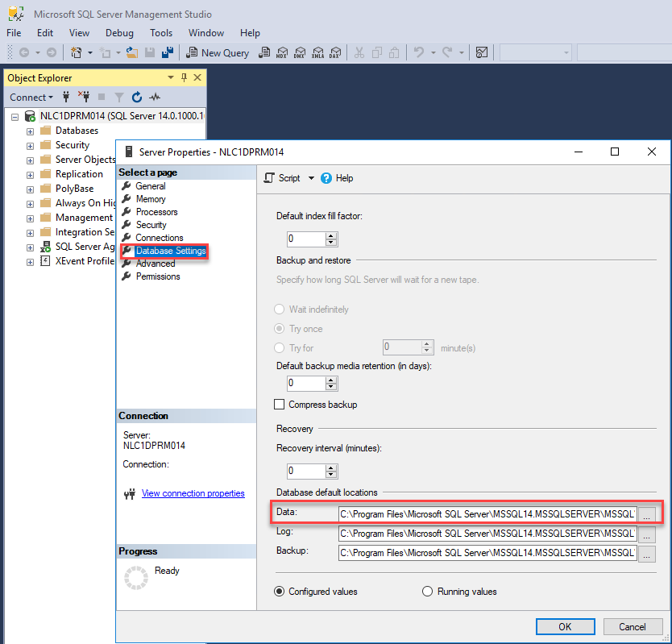The image size is (672, 644).
Task: Click the Stop icon in Object Explorer
Action: pos(102,97)
